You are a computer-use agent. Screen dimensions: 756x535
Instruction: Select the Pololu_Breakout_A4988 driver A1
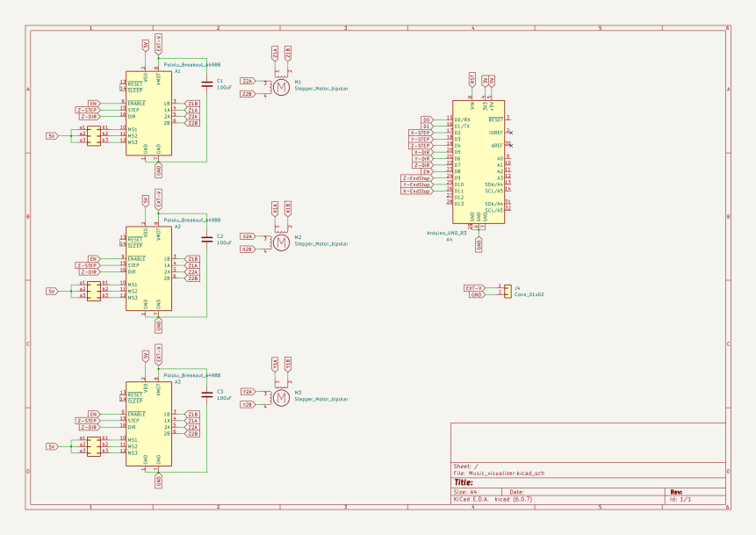point(149,112)
